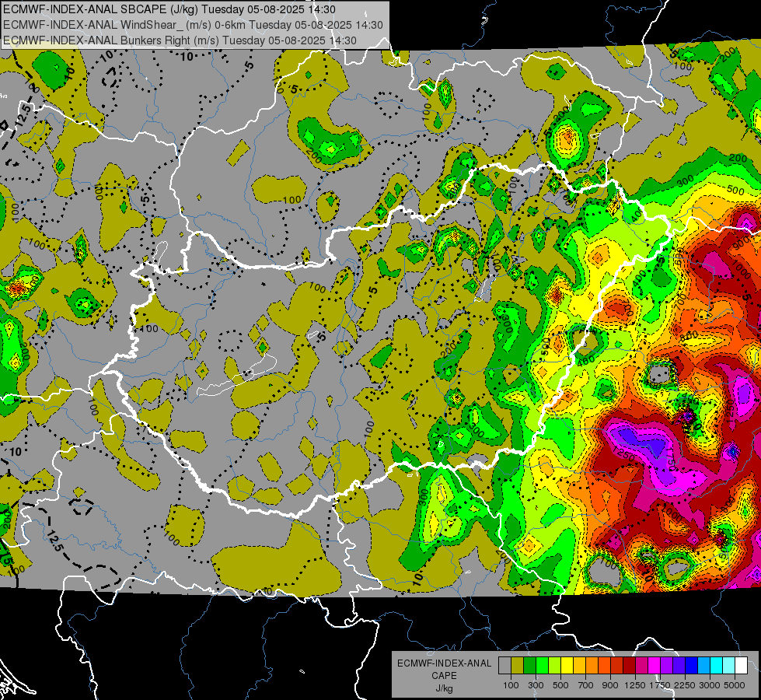Click the white swatch ending the legend

741,665
